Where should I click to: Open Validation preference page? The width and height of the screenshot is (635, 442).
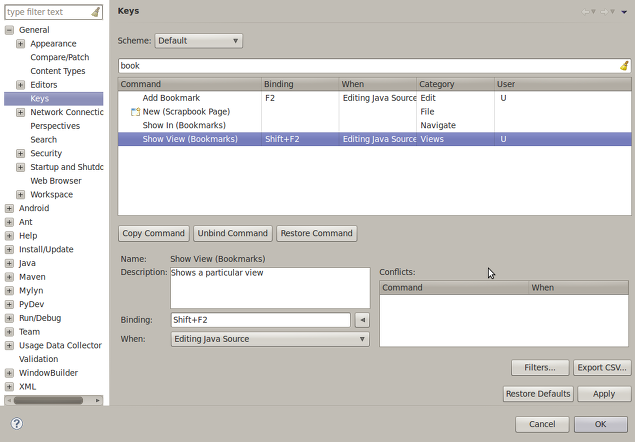tap(38, 359)
